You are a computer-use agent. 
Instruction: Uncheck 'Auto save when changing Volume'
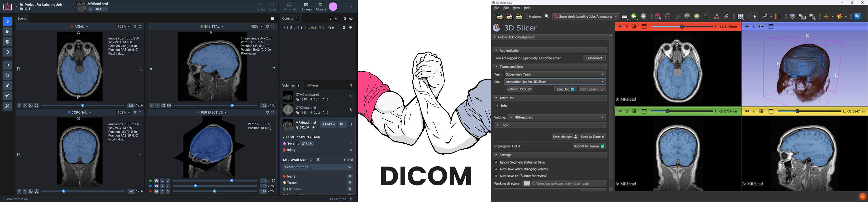[x=496, y=169]
